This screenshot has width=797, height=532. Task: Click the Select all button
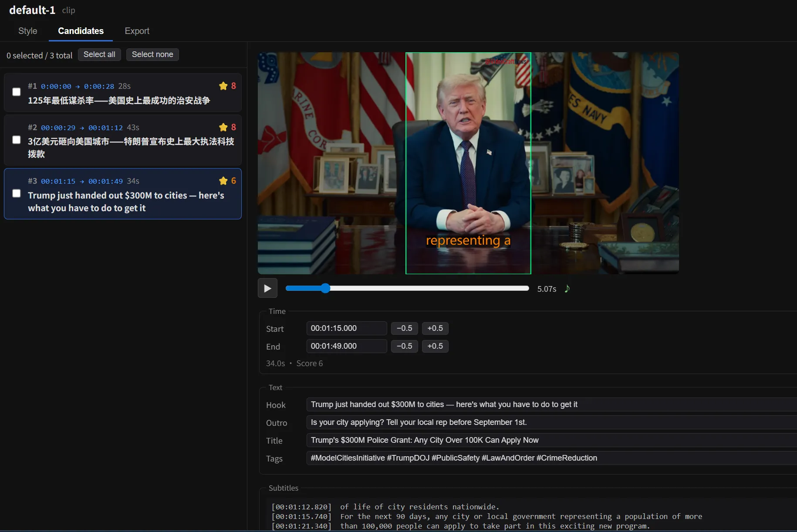tap(99, 54)
